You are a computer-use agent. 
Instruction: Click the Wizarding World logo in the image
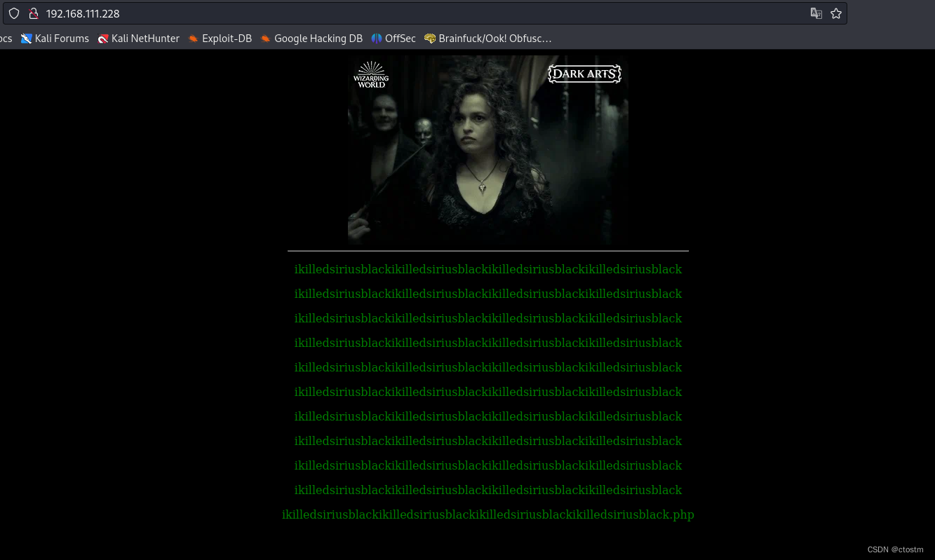pyautogui.click(x=371, y=74)
